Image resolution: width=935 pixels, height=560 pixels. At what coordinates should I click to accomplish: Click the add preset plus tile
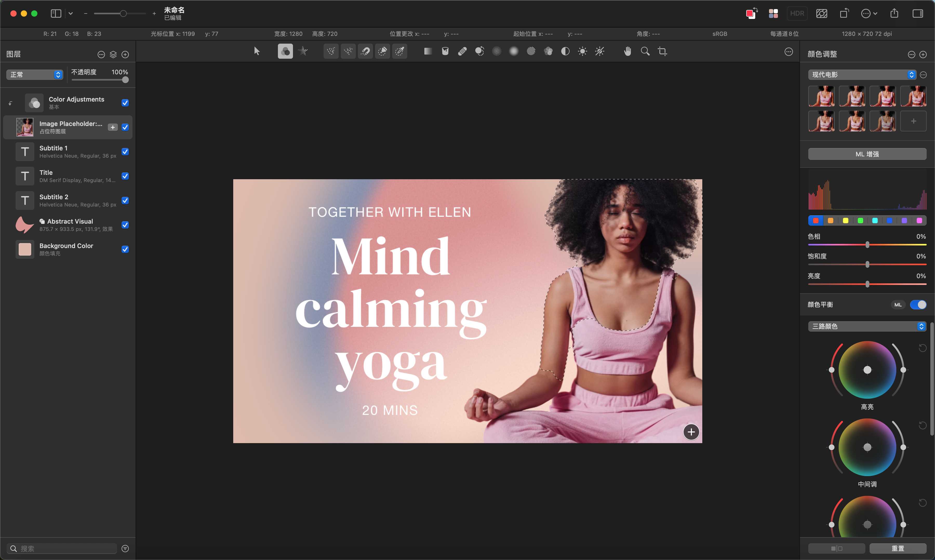tap(913, 121)
